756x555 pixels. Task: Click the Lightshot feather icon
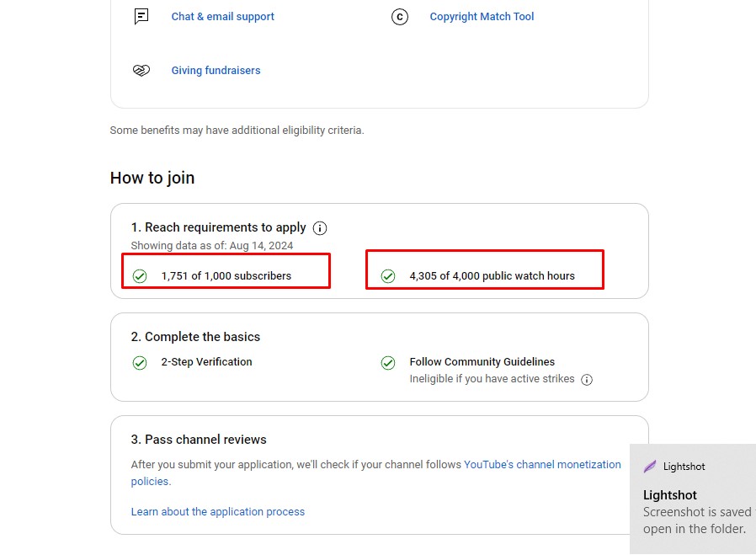649,467
